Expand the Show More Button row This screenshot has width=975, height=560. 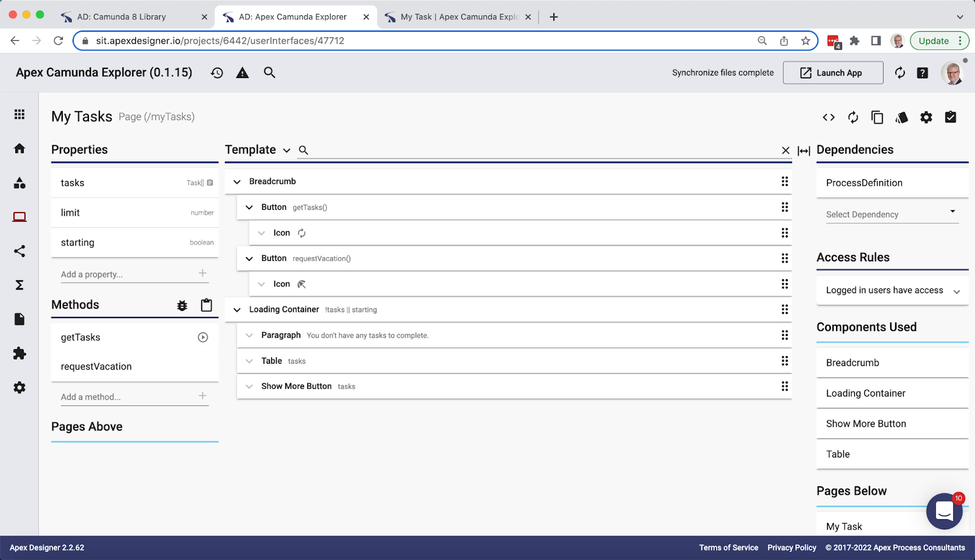click(x=249, y=386)
